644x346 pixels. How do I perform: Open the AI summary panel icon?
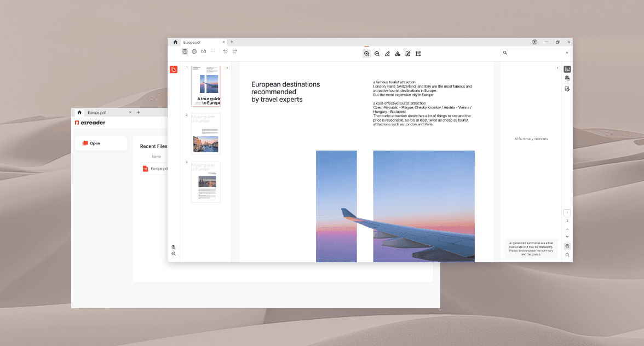coord(567,69)
